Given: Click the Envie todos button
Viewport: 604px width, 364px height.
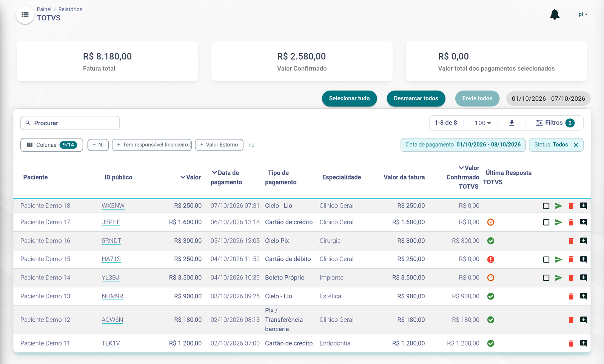Looking at the screenshot, I should pos(477,98).
